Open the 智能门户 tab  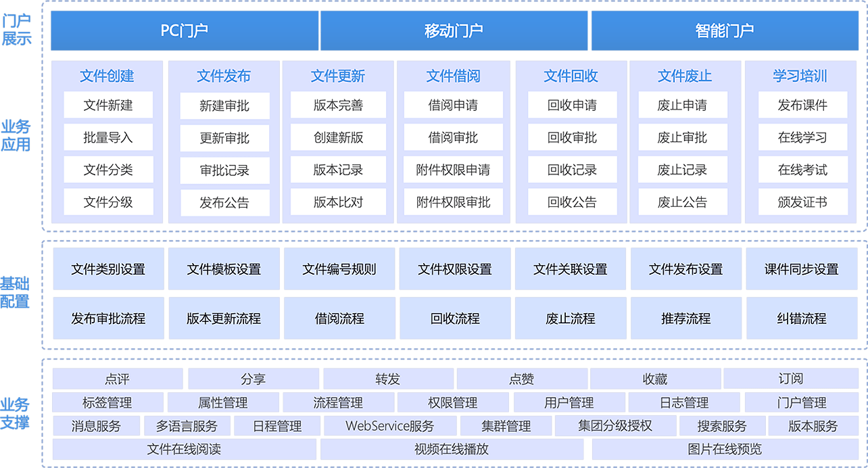coord(724,30)
